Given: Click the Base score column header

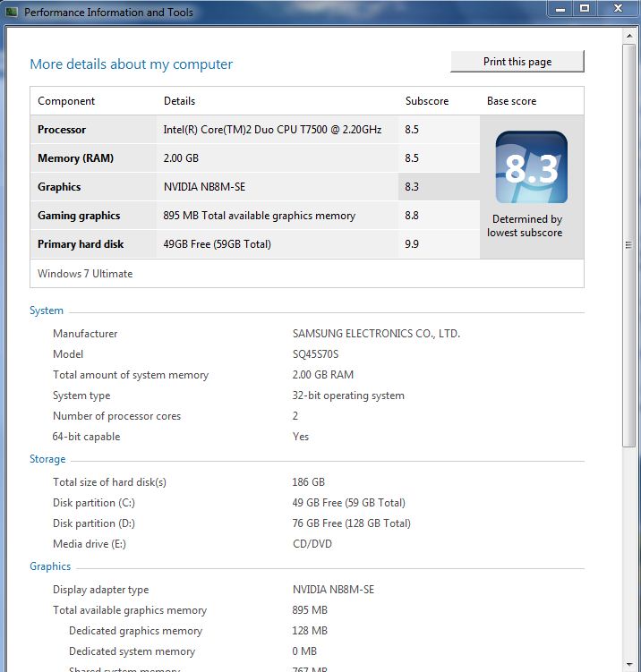Looking at the screenshot, I should coord(511,101).
